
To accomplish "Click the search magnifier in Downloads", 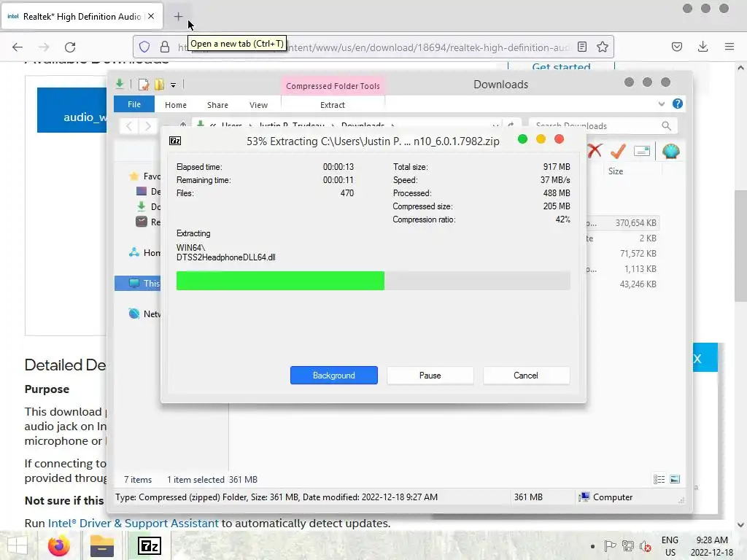I will click(667, 125).
